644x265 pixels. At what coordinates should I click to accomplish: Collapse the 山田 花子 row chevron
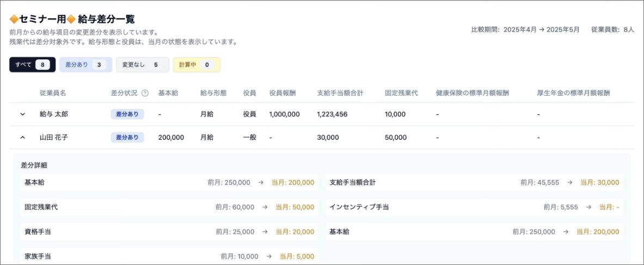point(23,138)
